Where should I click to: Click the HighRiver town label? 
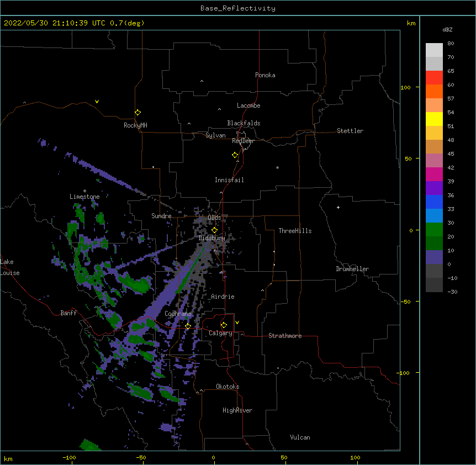237,410
